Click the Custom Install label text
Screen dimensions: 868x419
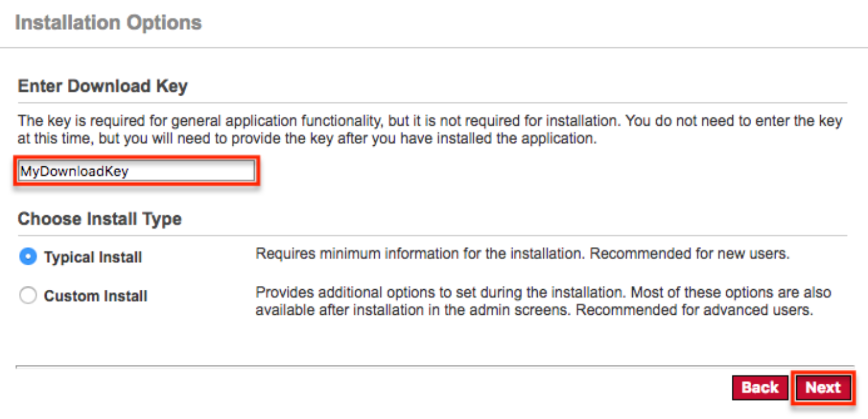tap(95, 295)
